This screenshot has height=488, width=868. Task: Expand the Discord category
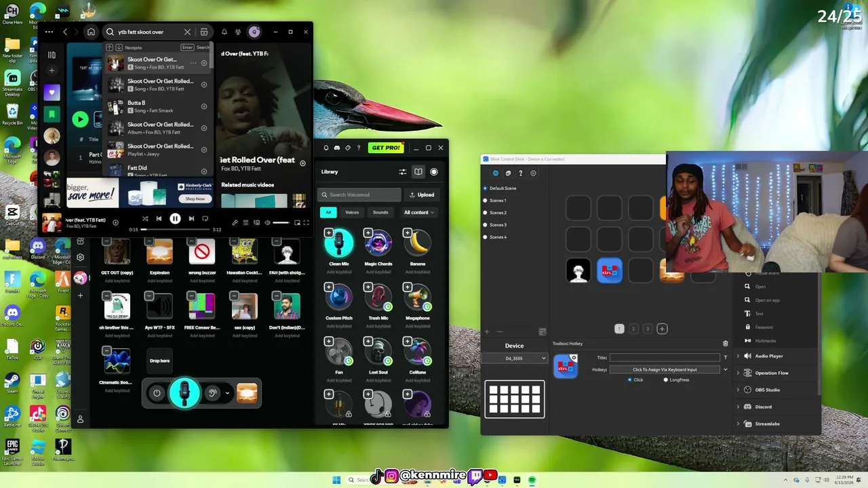(x=738, y=407)
